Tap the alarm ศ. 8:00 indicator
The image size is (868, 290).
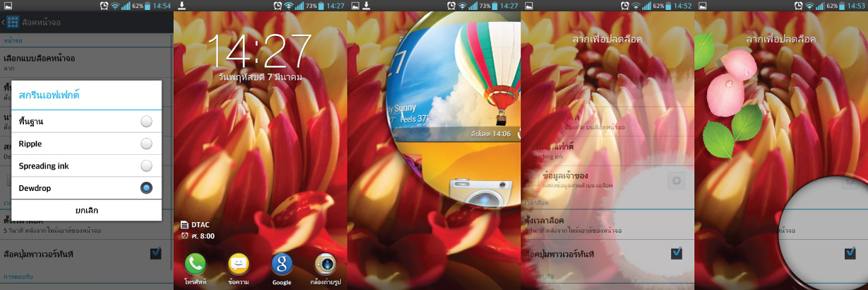pyautogui.click(x=198, y=236)
